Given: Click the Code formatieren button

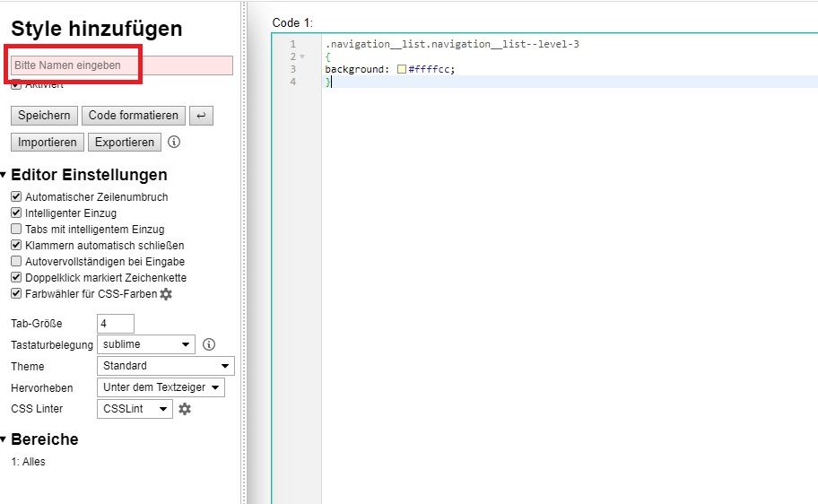Looking at the screenshot, I should click(x=133, y=116).
